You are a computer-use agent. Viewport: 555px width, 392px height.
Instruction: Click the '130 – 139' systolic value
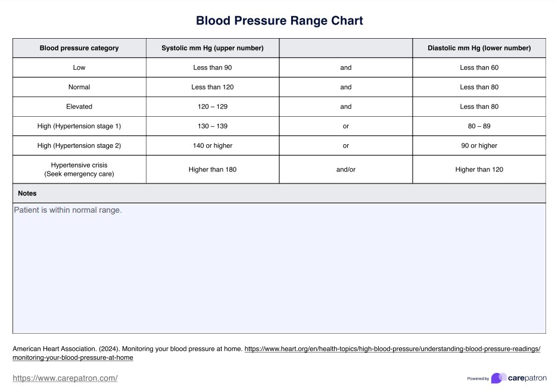(x=213, y=126)
